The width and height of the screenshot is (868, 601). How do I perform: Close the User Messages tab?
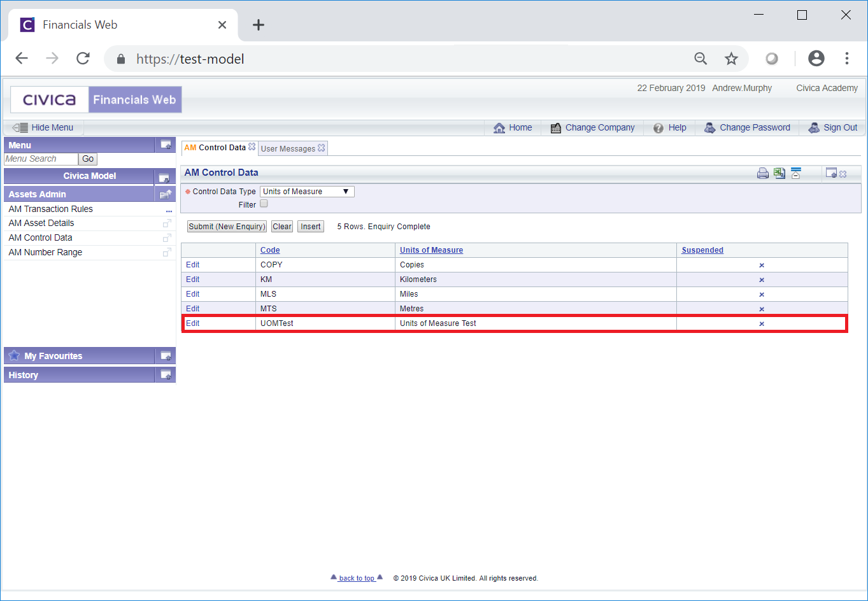(322, 148)
